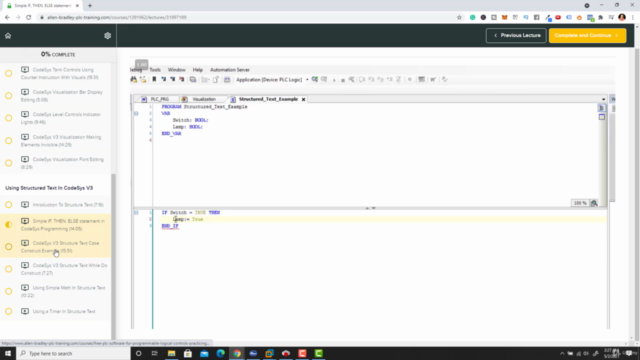The image size is (640, 360).
Task: Collapse the IF statement block
Action: click(136, 213)
